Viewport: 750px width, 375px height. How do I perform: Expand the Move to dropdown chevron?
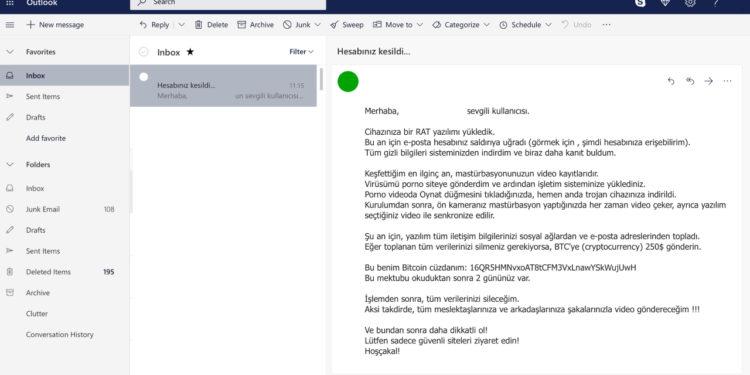420,25
